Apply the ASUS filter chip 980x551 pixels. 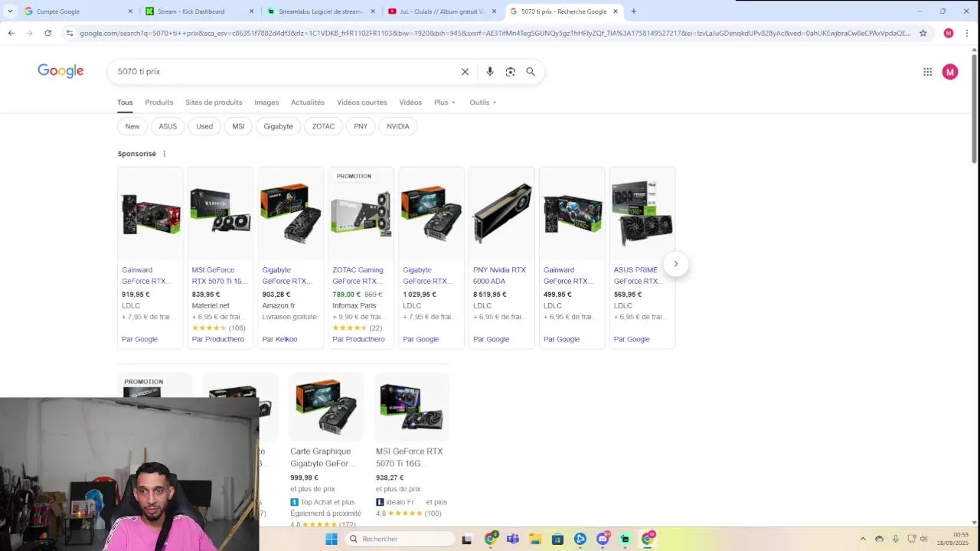(168, 126)
